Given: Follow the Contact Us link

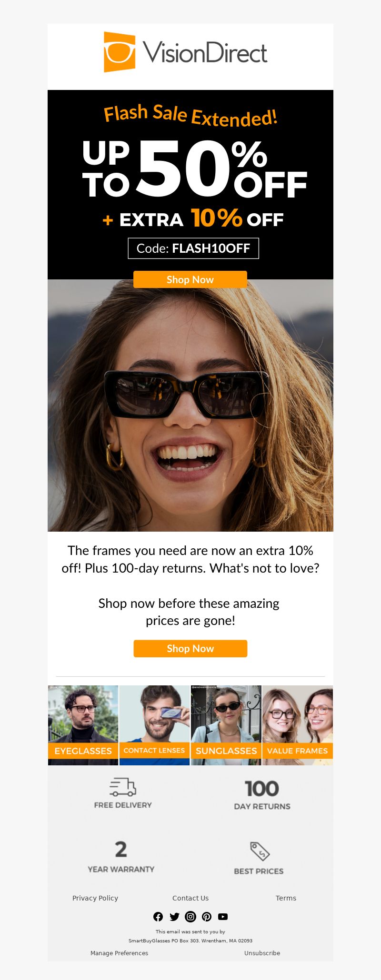Looking at the screenshot, I should click(190, 898).
